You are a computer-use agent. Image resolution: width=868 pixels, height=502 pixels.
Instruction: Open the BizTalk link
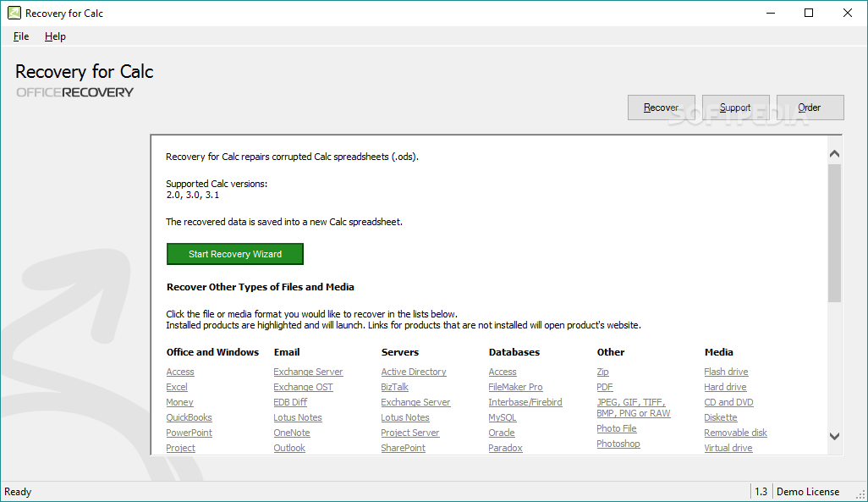click(394, 387)
